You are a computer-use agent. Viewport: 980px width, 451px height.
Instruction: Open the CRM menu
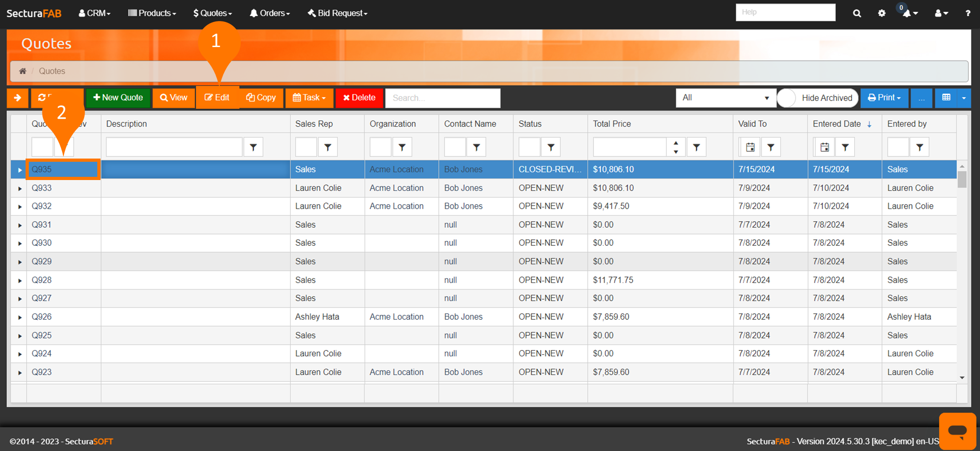point(95,13)
